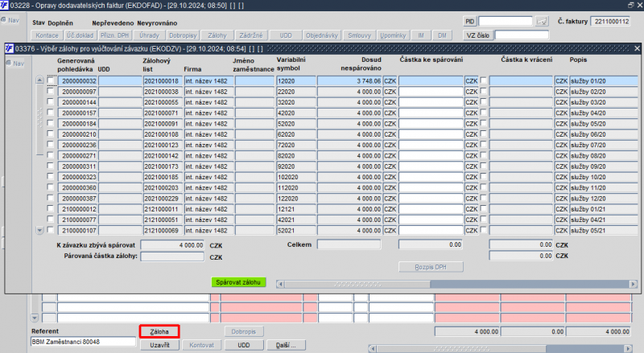Check the refund checkbox for služby 03/20
The image size is (644, 353).
tap(484, 103)
